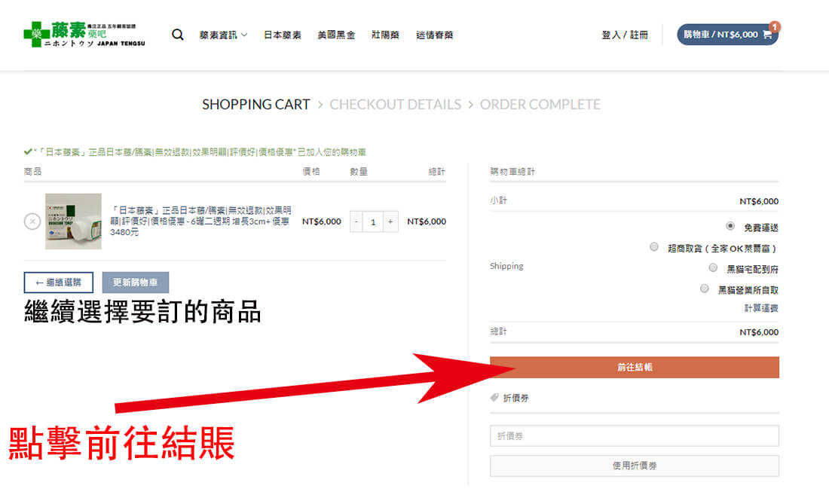
Task: Click the 繼續選購 continue shopping button
Action: pos(59,283)
